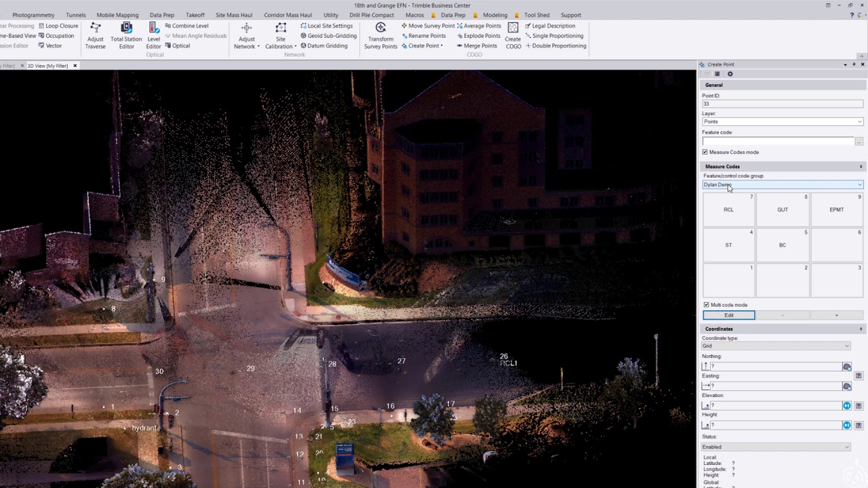Select the EPMT measure code button
868x488 pixels.
pos(837,209)
